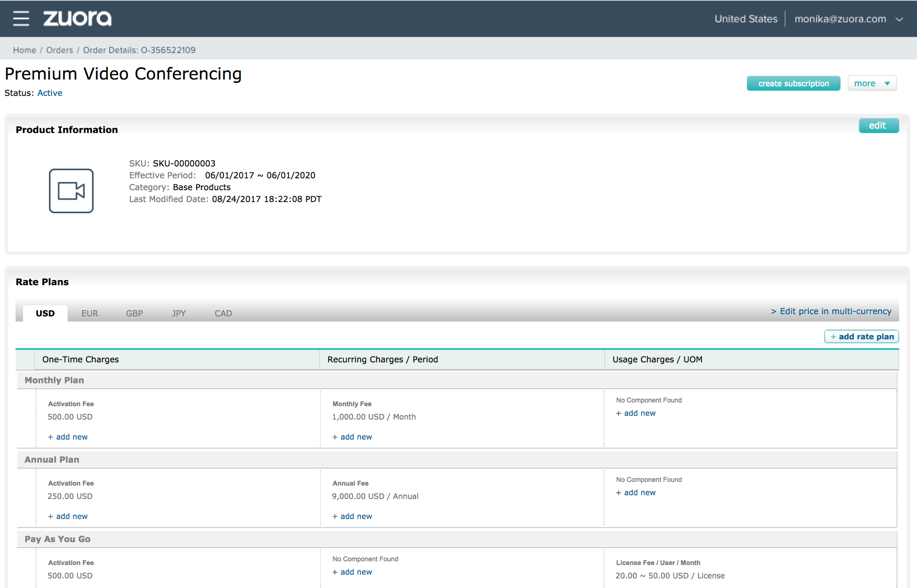Viewport: 917px width, 588px height.
Task: Click United States region selector
Action: pos(745,19)
